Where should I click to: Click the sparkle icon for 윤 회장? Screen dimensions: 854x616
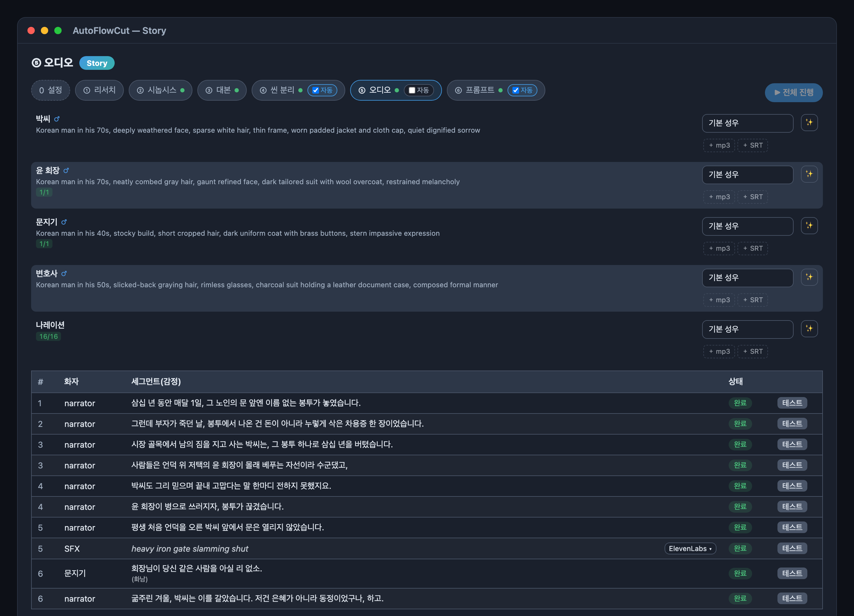pos(809,174)
